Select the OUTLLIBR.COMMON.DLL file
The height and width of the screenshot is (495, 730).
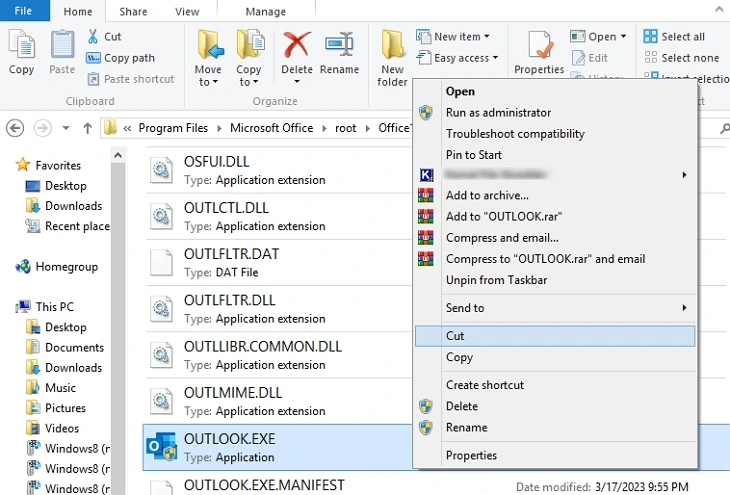point(278,355)
